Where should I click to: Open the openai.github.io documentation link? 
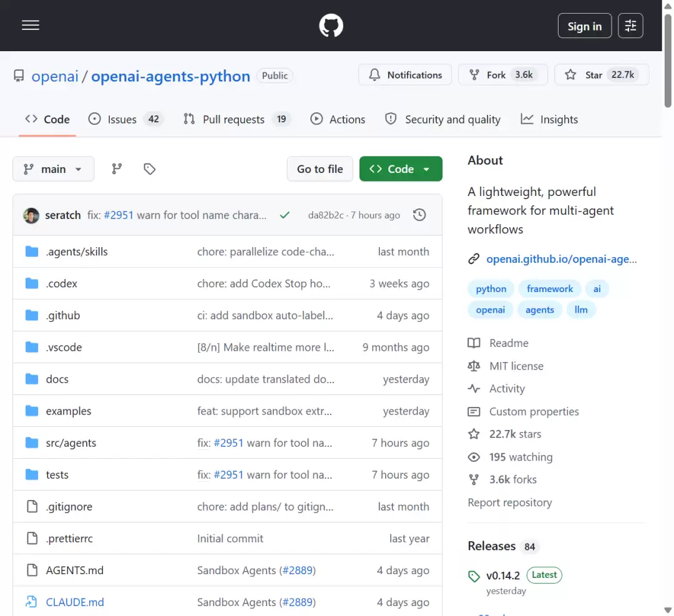pyautogui.click(x=562, y=259)
